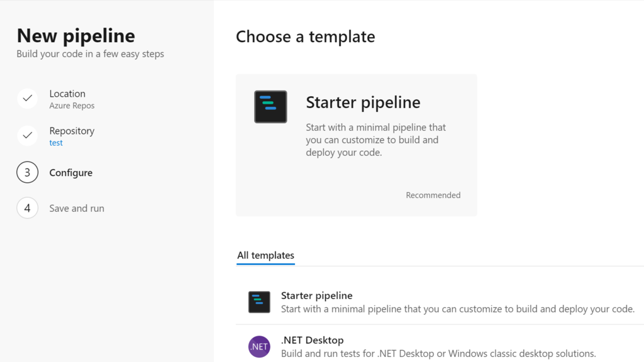Select the Configure step label
This screenshot has width=644, height=362.
pos(71,173)
